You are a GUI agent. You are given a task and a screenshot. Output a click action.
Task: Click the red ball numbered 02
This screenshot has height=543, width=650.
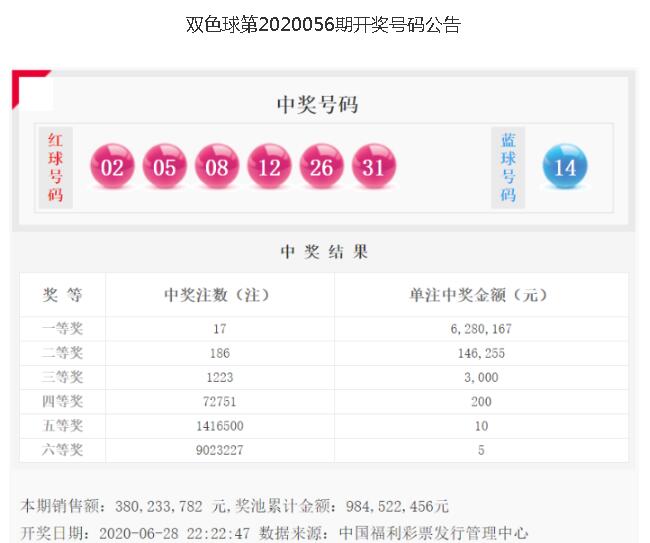point(113,168)
